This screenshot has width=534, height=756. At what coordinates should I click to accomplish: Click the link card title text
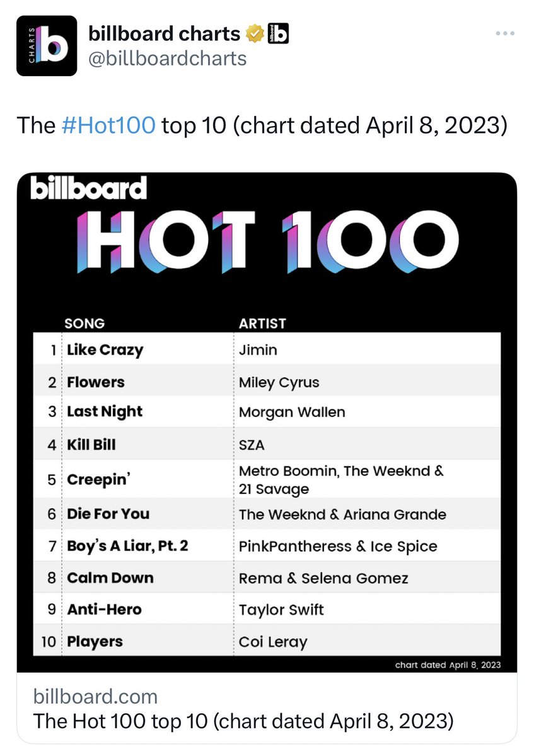[x=243, y=720]
